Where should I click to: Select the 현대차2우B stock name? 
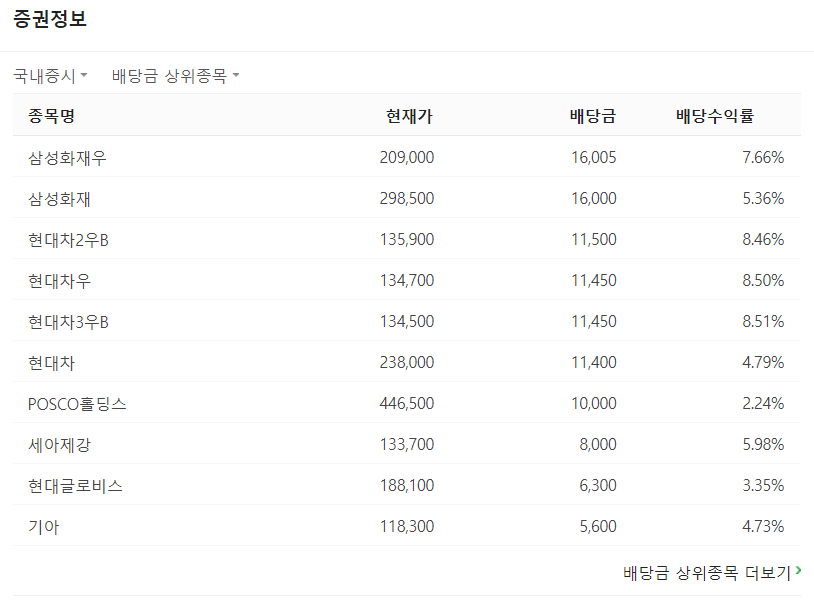point(68,239)
